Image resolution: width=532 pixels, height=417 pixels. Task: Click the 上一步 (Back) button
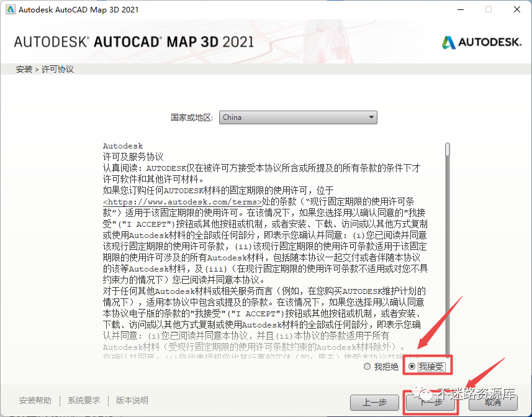374,403
